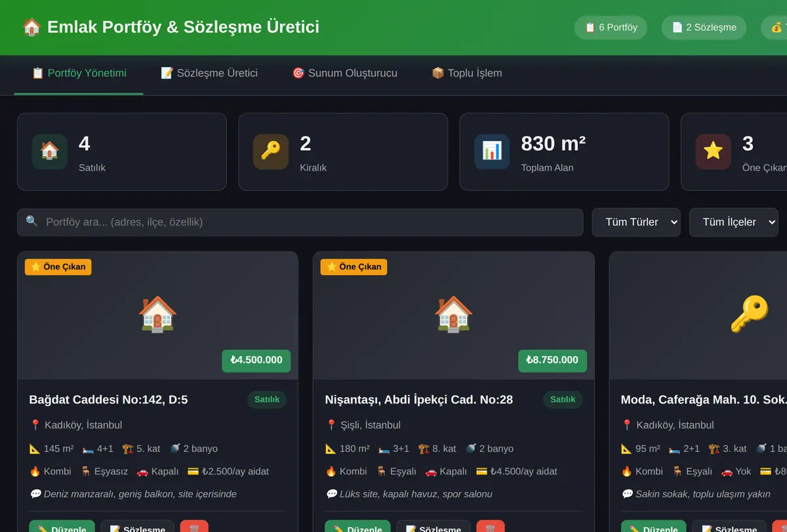Click the 2 Sözleşme header badge
Viewport: 787px width, 532px height.
click(x=704, y=28)
